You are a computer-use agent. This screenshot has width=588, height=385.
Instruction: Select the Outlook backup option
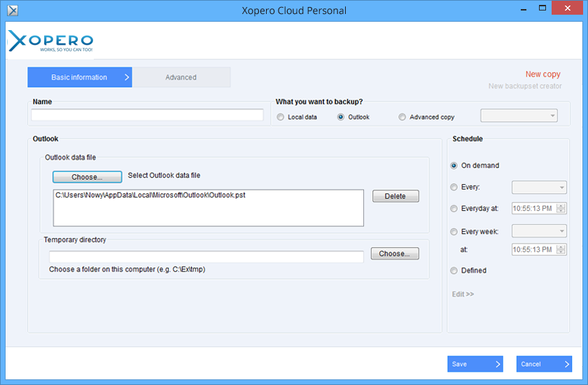click(x=340, y=117)
